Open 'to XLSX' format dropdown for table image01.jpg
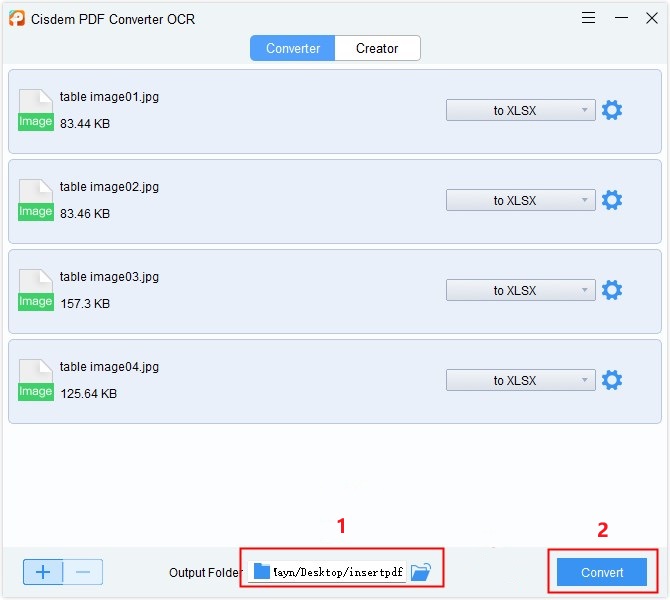The width and height of the screenshot is (670, 600). [520, 110]
